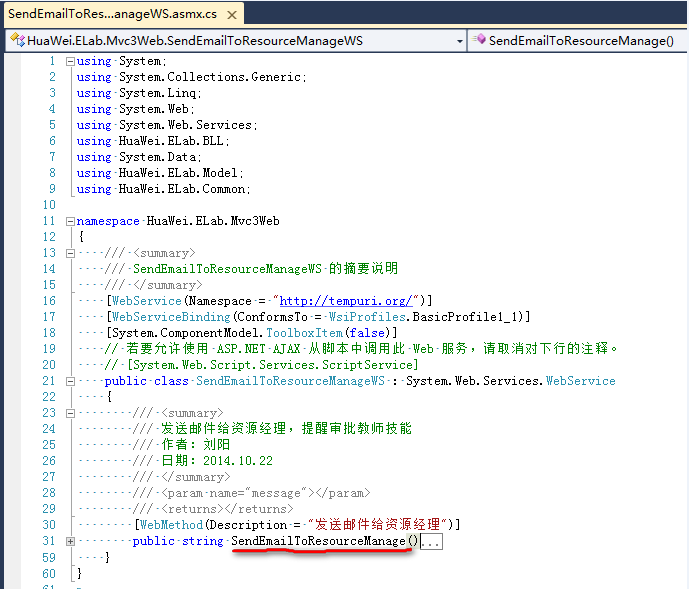Image resolution: width=689 pixels, height=589 pixels.
Task: Click the returns comment on line 29
Action: 213,509
